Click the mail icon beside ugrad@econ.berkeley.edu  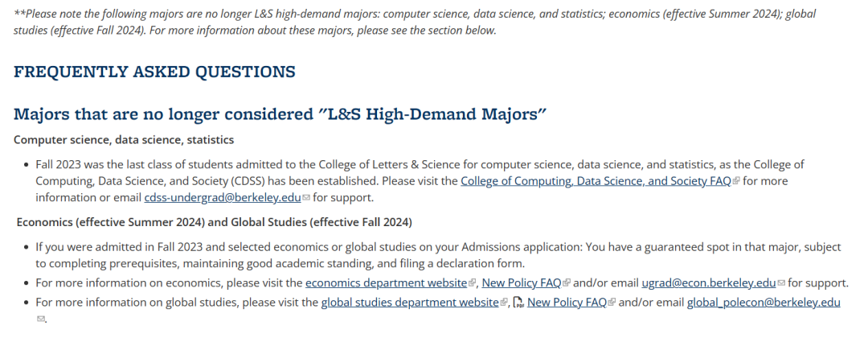pyautogui.click(x=781, y=283)
